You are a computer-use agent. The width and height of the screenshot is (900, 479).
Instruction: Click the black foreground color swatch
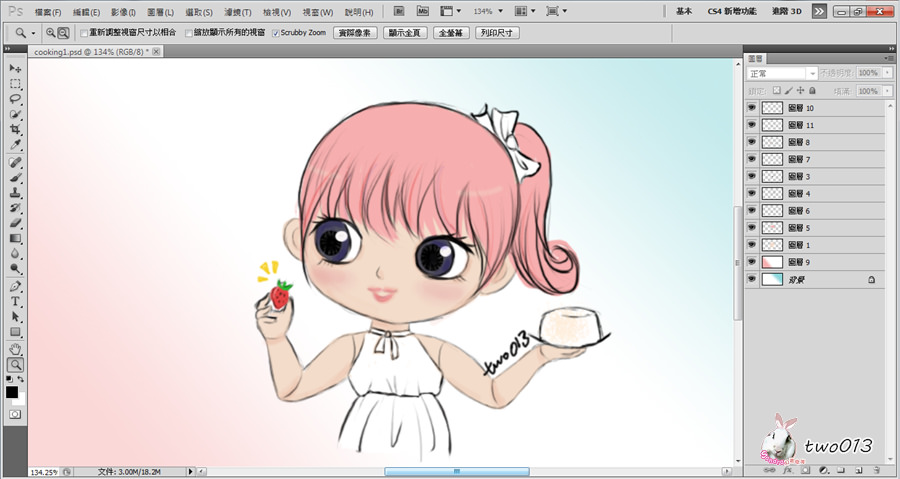point(12,392)
